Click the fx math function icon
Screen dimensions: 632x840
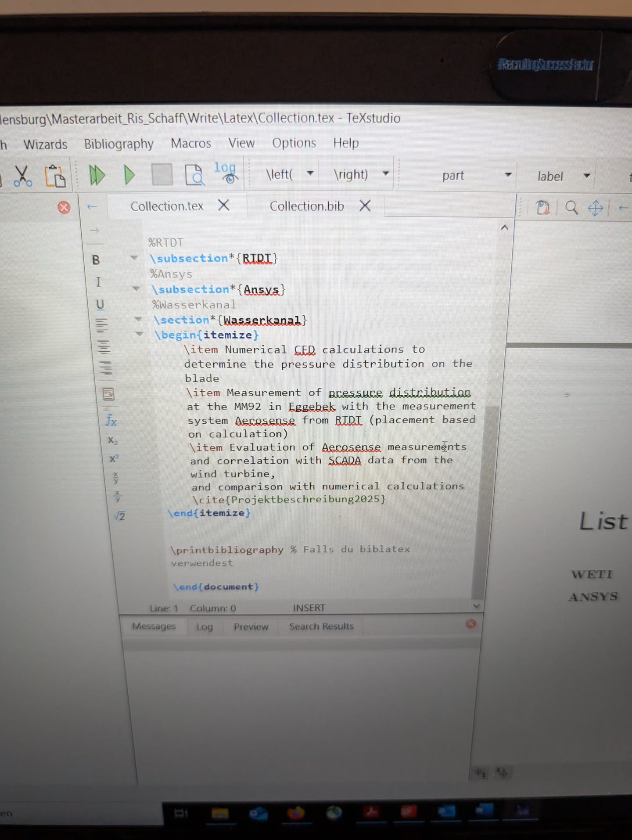pyautogui.click(x=111, y=420)
